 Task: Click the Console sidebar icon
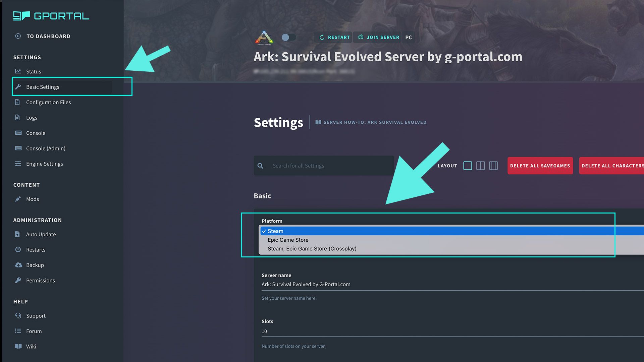[18, 133]
